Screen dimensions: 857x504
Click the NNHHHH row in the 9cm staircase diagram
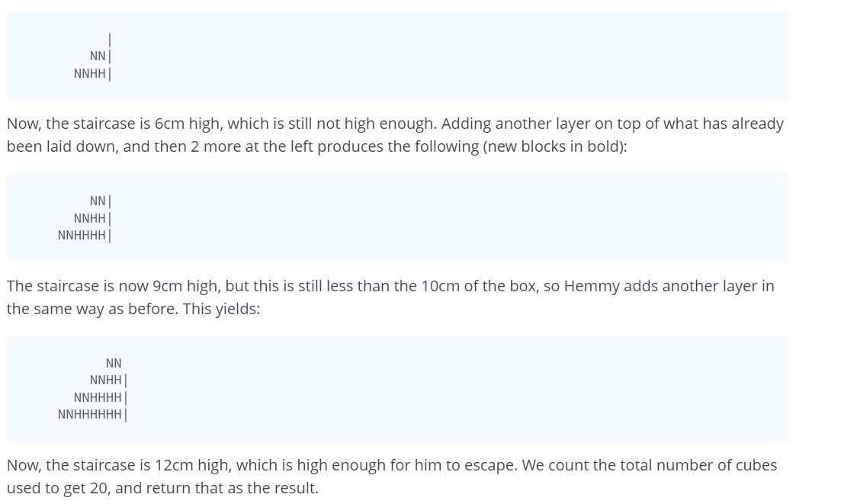coord(85,236)
